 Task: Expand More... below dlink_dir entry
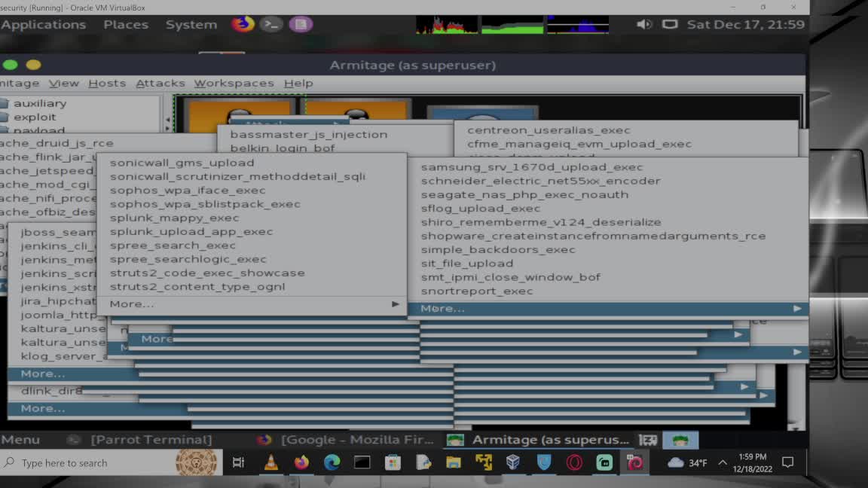98,409
